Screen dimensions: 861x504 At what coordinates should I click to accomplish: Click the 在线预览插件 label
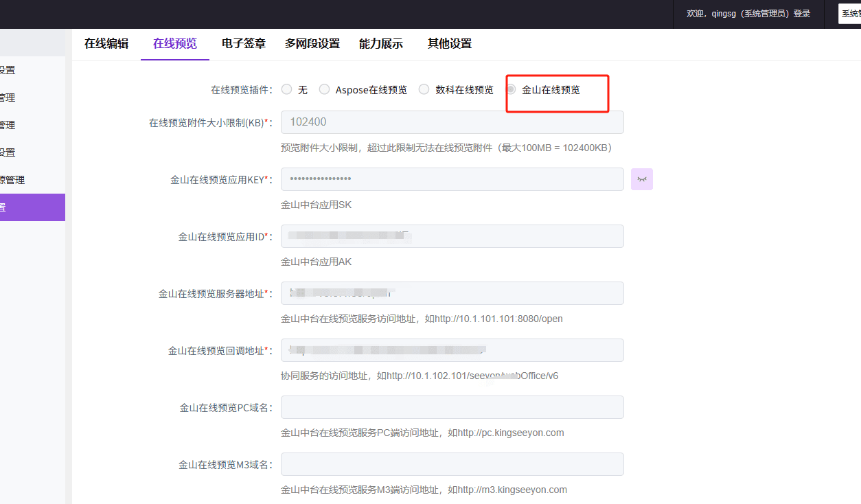[x=241, y=90]
